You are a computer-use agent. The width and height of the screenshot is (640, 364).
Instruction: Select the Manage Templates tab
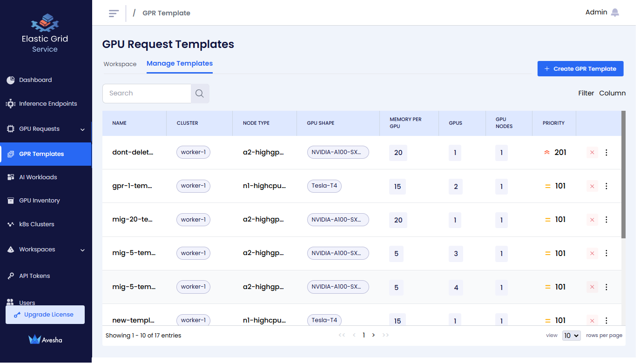pyautogui.click(x=180, y=64)
